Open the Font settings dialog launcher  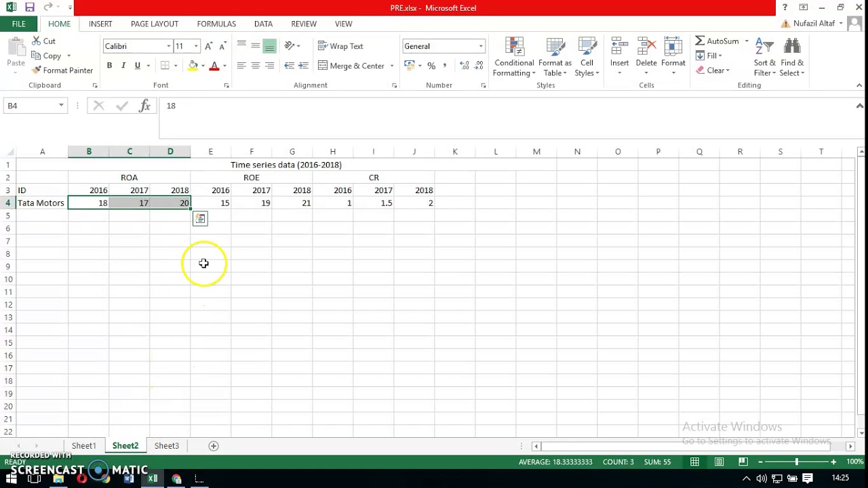click(226, 85)
